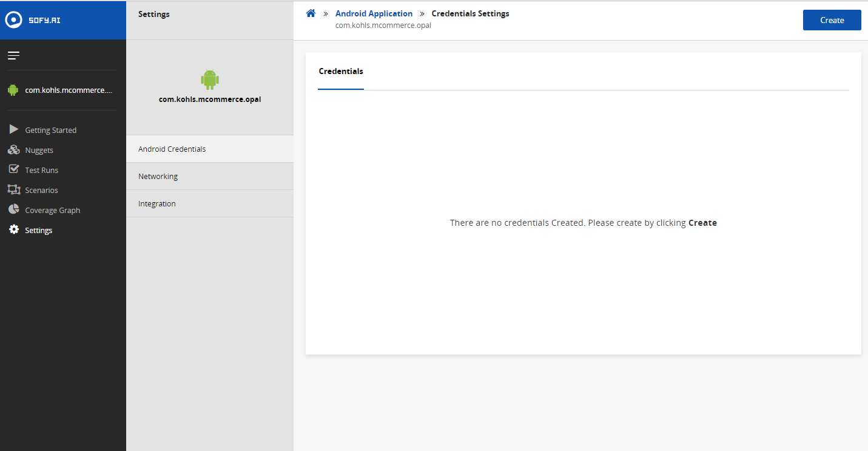Open Getting Started in sidebar

(x=50, y=130)
